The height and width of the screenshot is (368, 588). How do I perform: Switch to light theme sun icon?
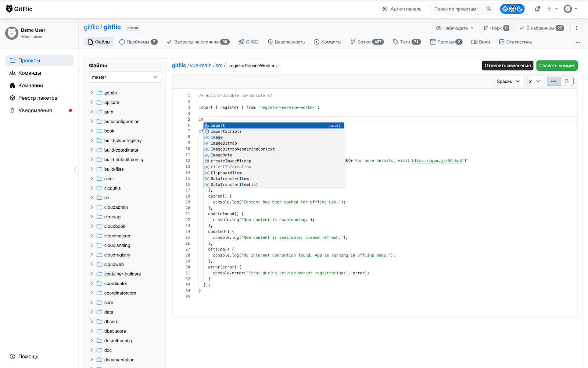click(505, 9)
